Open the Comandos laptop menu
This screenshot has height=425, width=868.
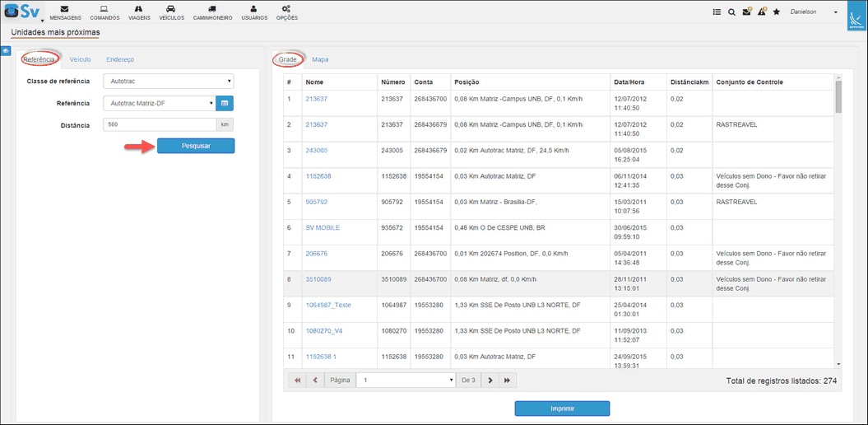click(x=104, y=12)
